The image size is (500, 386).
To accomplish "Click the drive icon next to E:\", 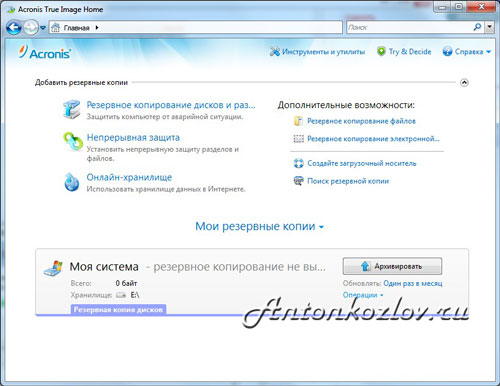I will coord(121,295).
